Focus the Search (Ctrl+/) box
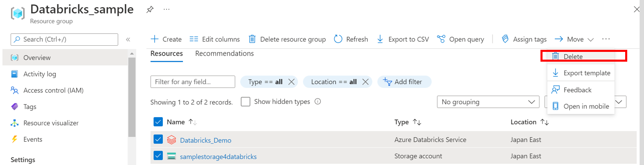This screenshot has width=644, height=165. [64, 39]
